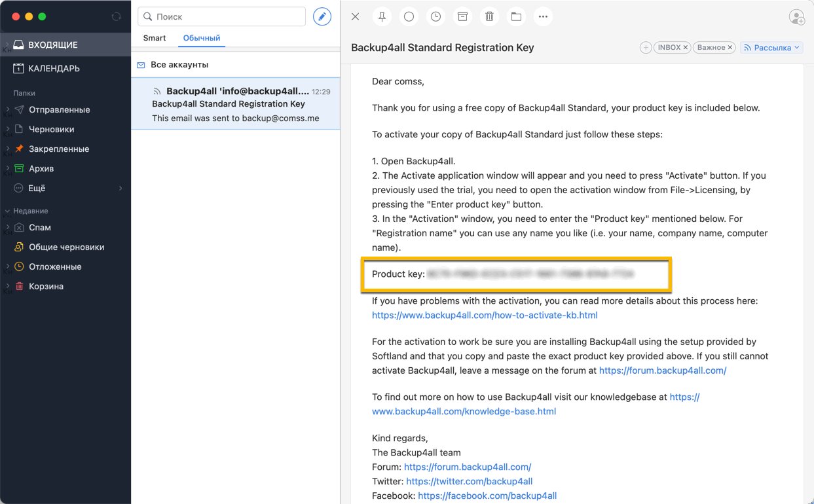This screenshot has width=814, height=504.
Task: Snooze the email with clock icon
Action: tap(435, 16)
